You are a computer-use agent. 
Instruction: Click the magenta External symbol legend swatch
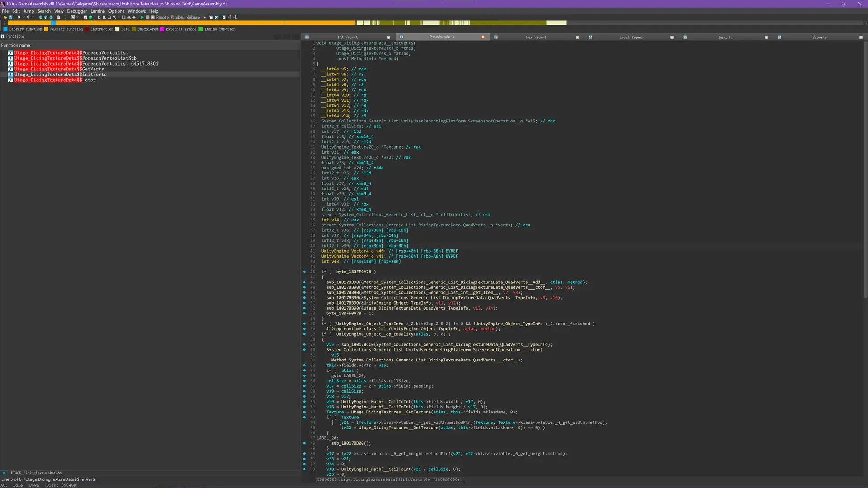click(162, 29)
